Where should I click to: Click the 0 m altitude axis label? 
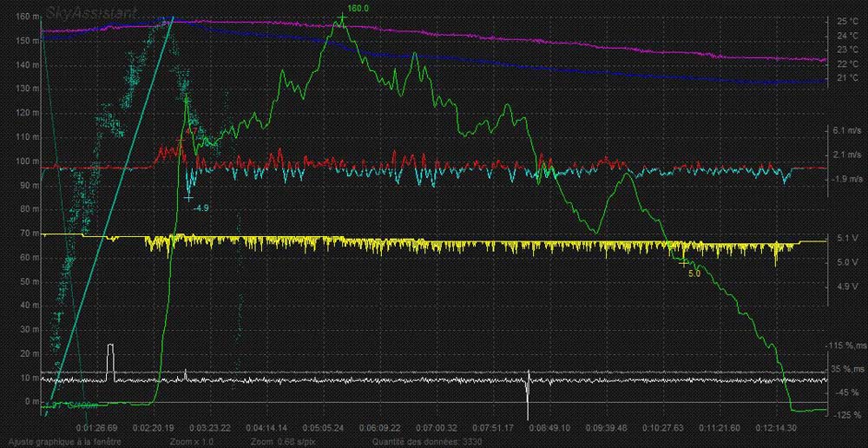point(31,401)
